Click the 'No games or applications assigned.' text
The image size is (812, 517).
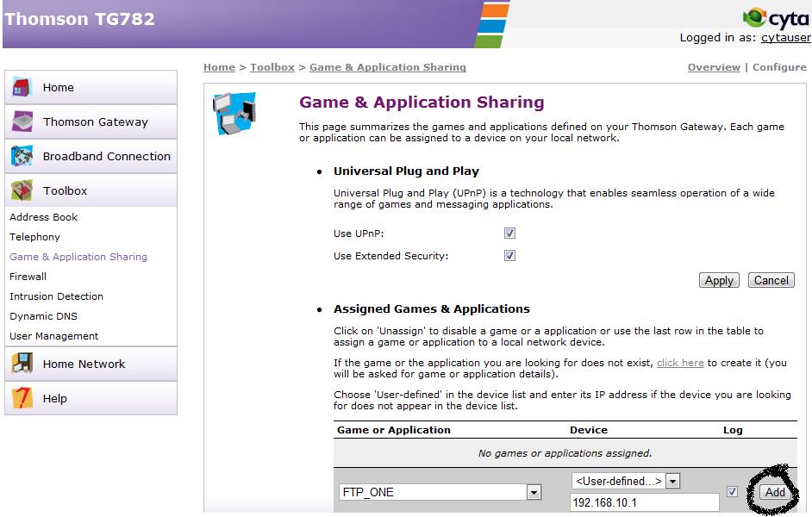(x=565, y=453)
